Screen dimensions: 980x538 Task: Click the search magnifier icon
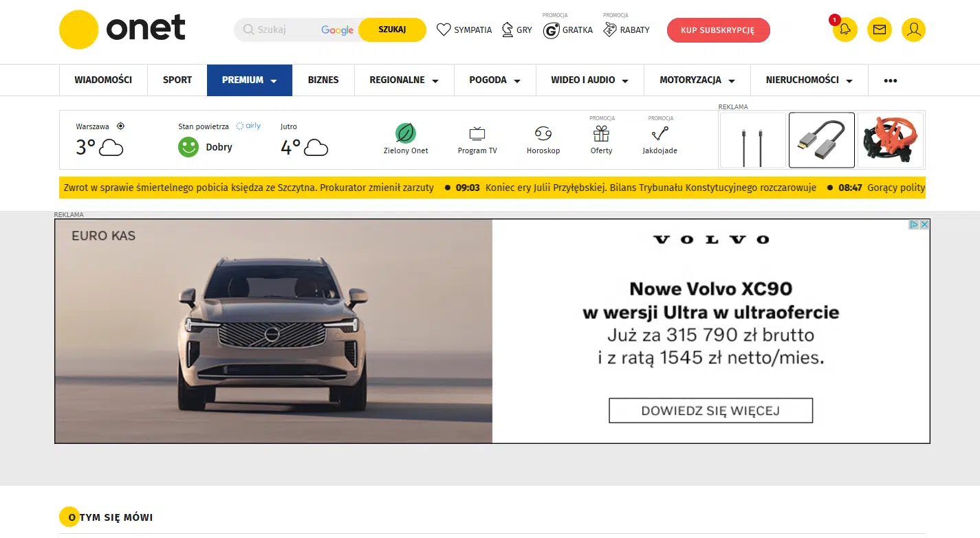[x=248, y=30]
